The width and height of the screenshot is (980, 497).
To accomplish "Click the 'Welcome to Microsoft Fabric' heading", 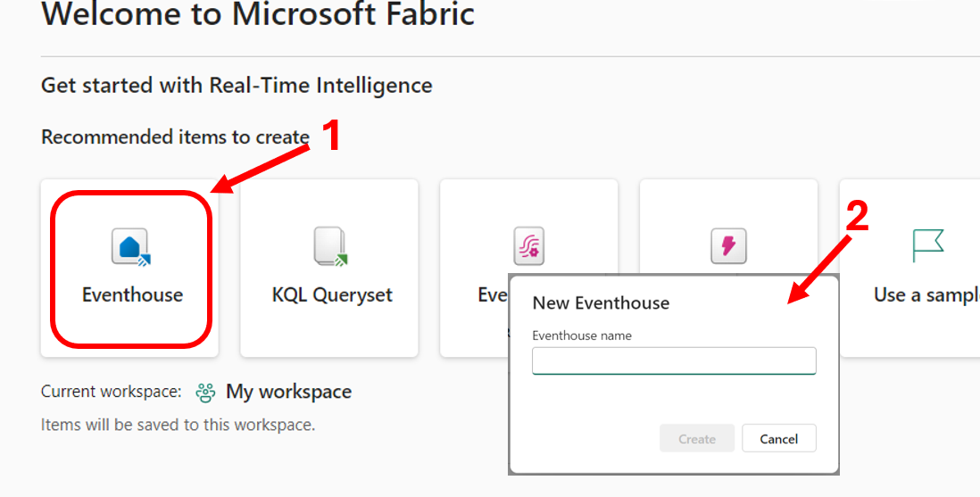I will coord(258,14).
